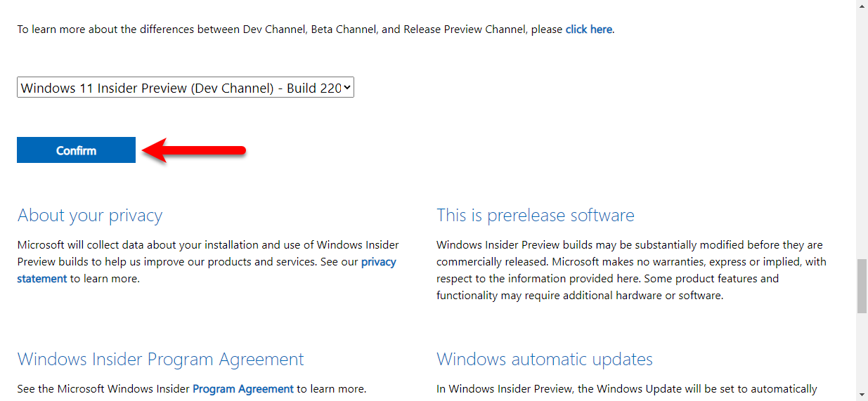Select the 'This is prerelease software' heading
Viewport: 868px width, 401px height.
[x=536, y=216]
